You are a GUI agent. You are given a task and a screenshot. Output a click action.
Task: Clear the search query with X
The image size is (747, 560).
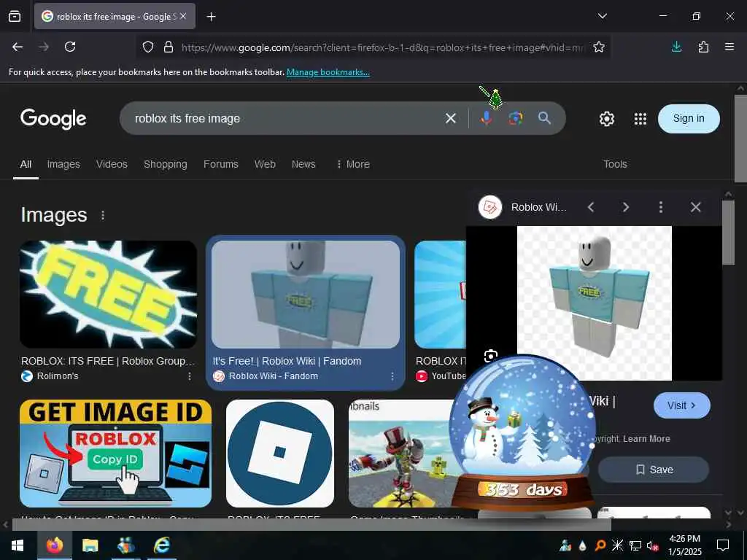(451, 118)
